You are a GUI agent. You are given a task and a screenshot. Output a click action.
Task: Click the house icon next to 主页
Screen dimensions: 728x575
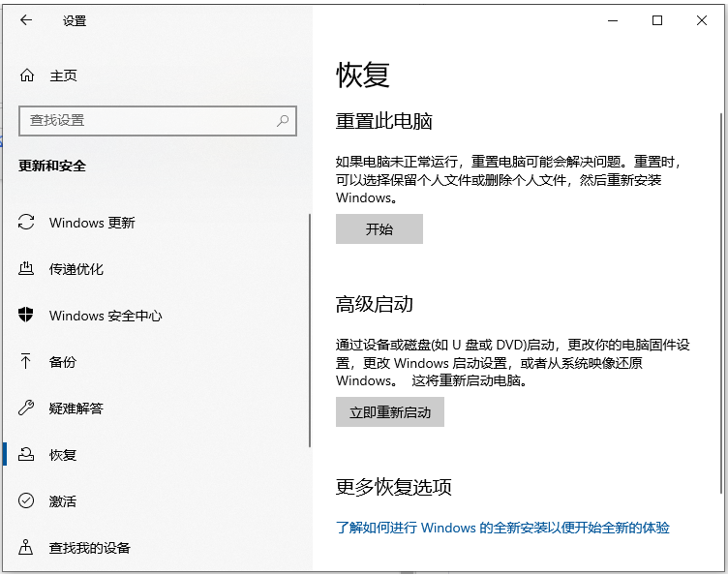[x=27, y=76]
